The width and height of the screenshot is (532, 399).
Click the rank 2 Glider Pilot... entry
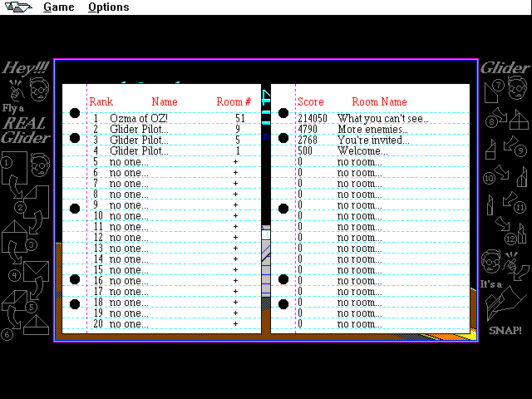[x=139, y=130]
